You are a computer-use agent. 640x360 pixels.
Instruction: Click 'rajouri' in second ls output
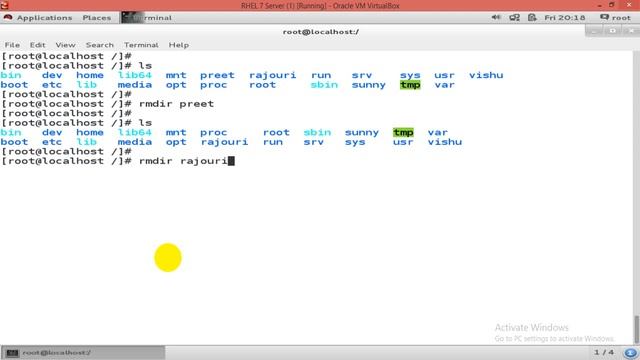pos(224,142)
